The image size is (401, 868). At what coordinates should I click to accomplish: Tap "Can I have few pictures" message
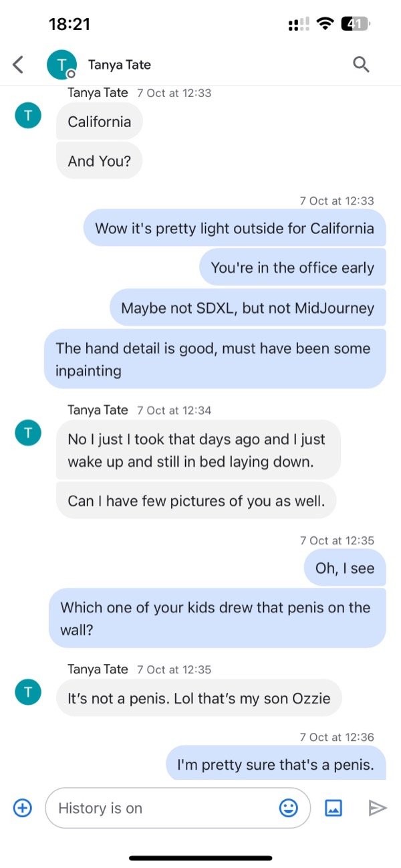pos(196,500)
